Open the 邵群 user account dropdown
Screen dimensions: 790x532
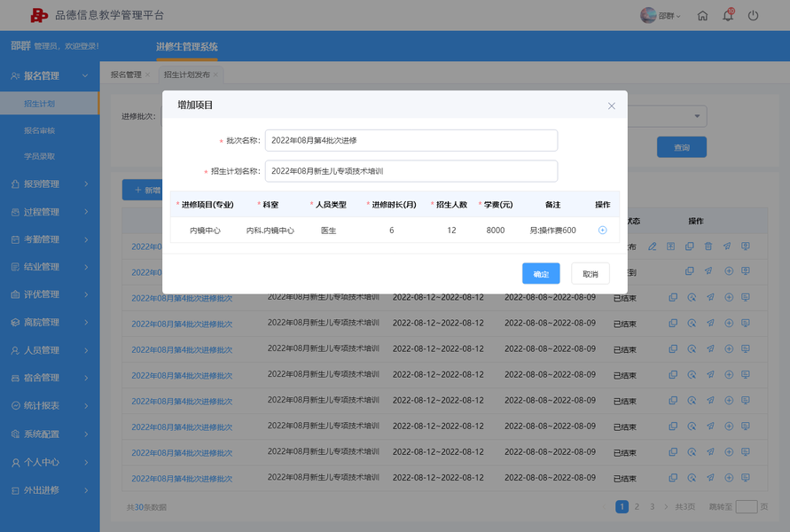click(x=661, y=16)
